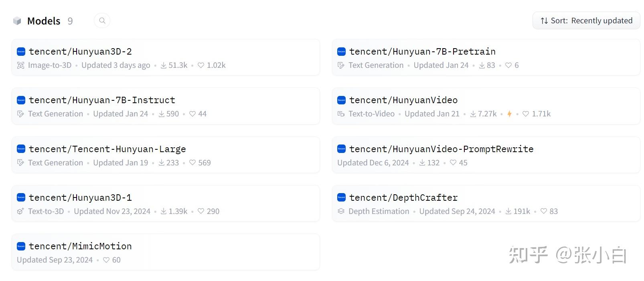
Task: Click the heart icon on Hunyuan3D-2 card
Action: [x=201, y=65]
